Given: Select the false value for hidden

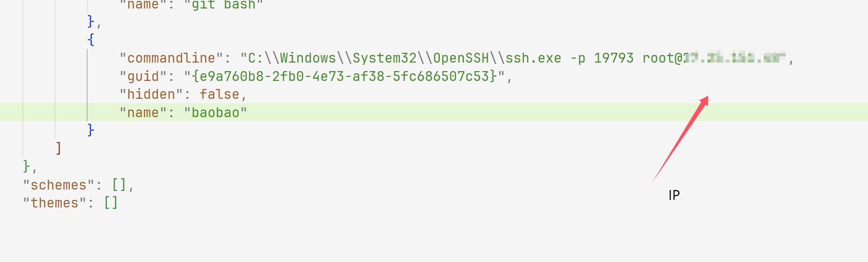Looking at the screenshot, I should pyautogui.click(x=219, y=94).
